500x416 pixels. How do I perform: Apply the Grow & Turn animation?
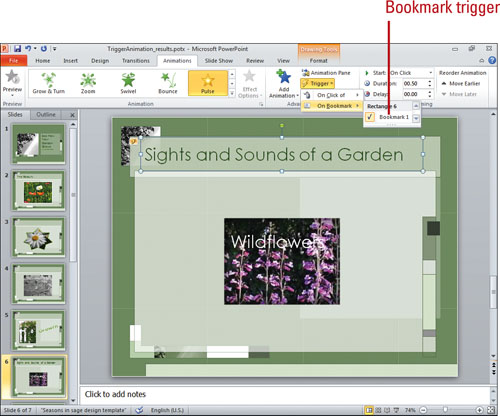pos(49,83)
